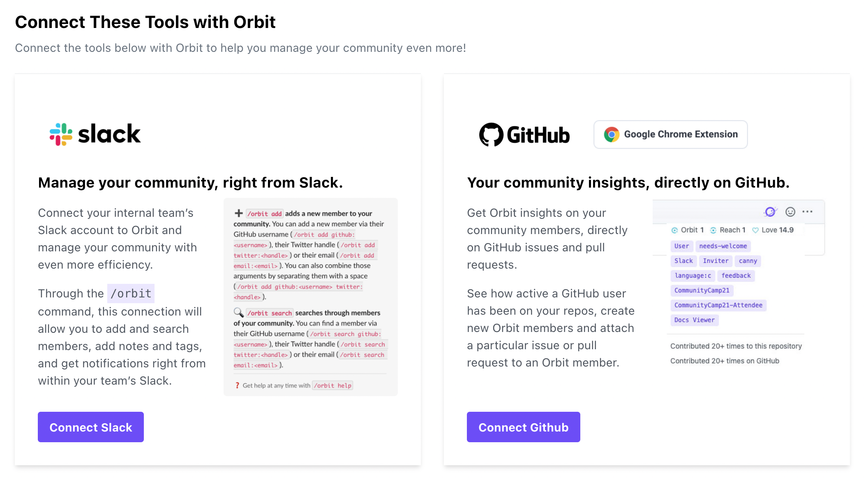Screen dimensions: 868x478
Task: Click the purple Orbit planet icon
Action: coord(770,212)
